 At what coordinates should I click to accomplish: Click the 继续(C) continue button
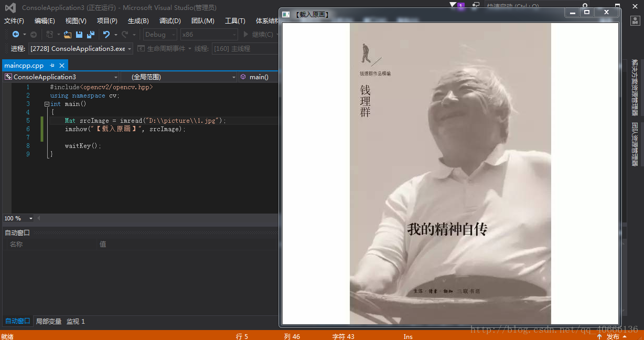258,35
